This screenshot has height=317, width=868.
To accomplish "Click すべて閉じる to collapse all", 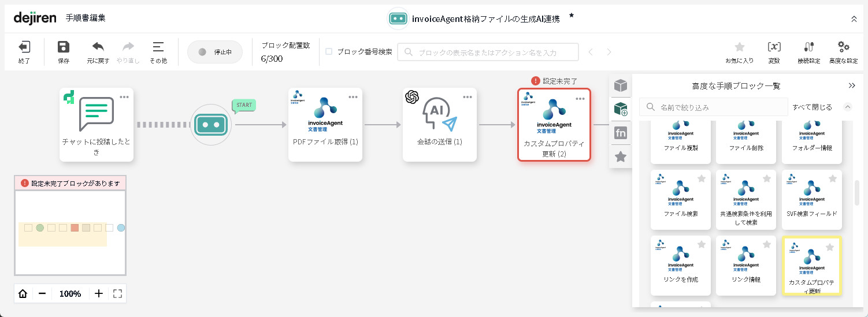I will (812, 107).
